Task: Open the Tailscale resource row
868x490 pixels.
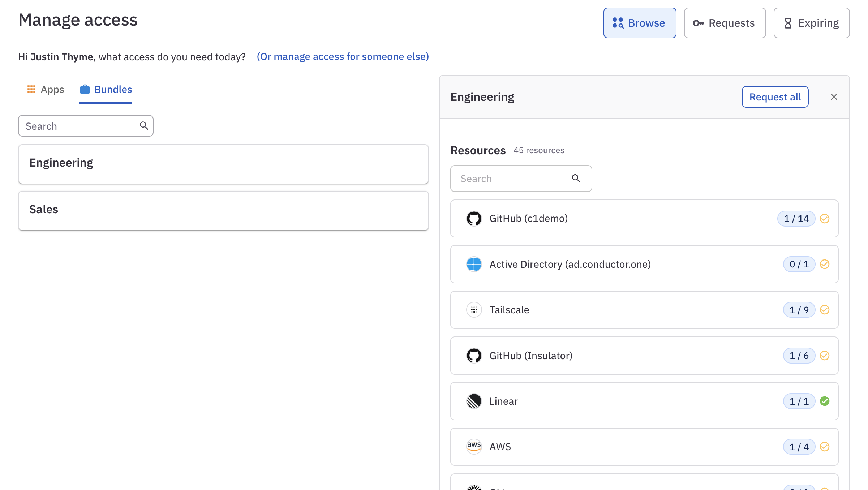Action: [644, 310]
